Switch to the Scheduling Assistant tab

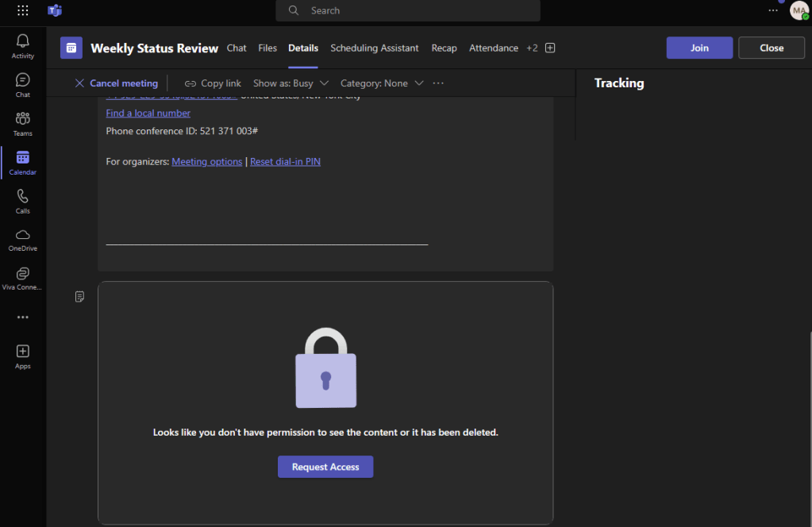374,48
